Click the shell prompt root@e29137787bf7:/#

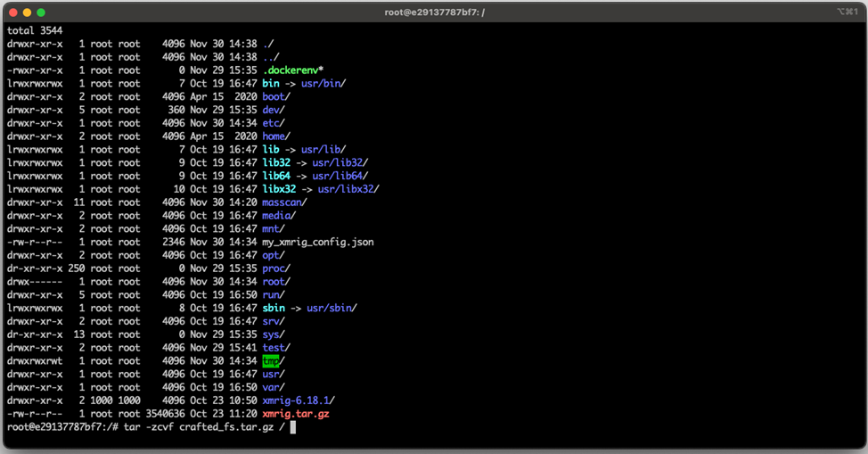(x=62, y=427)
